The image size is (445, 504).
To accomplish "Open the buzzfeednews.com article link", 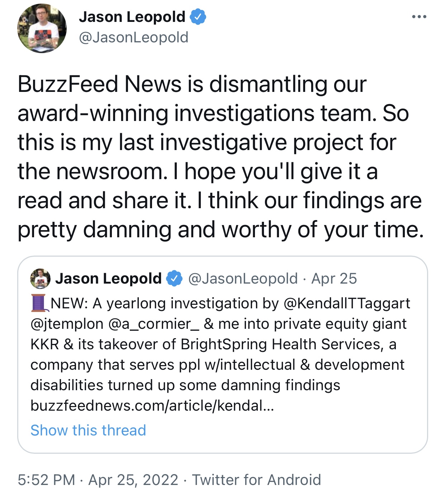I will (x=152, y=406).
